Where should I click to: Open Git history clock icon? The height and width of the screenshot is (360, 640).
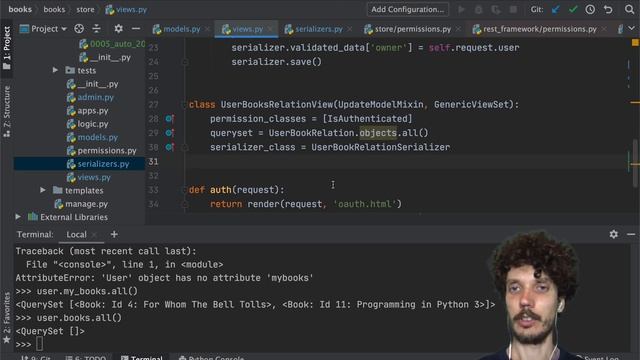(x=590, y=9)
